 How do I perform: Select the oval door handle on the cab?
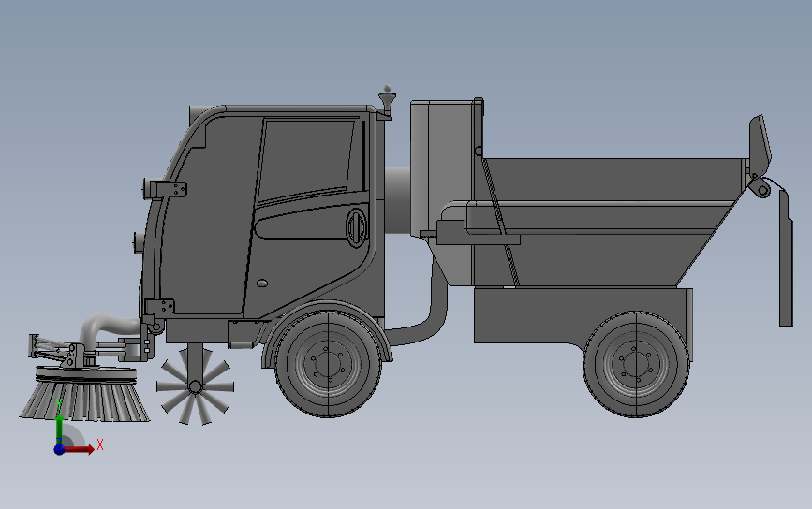[x=356, y=227]
